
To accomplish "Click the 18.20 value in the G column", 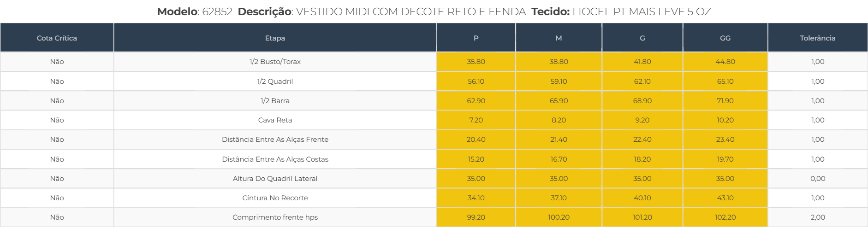I will (642, 159).
